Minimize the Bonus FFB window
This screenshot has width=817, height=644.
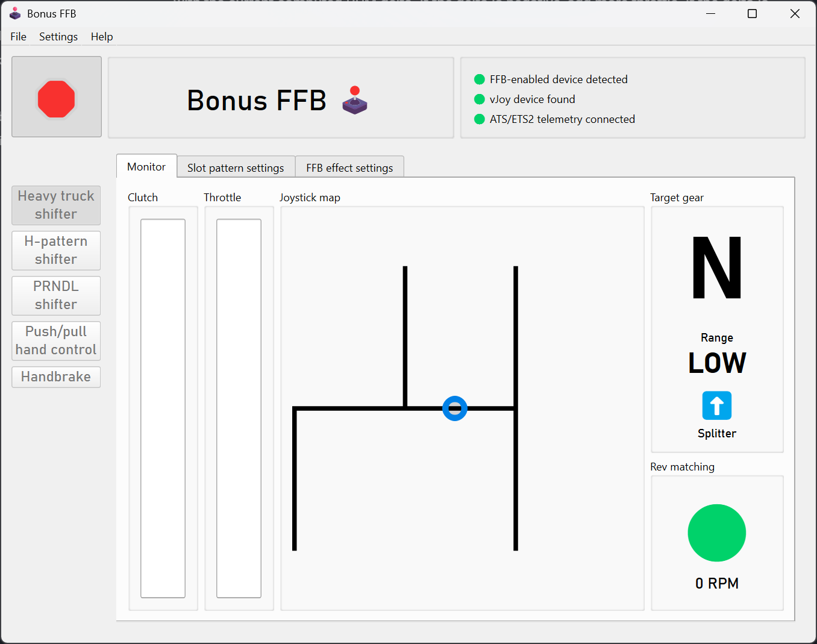click(711, 13)
